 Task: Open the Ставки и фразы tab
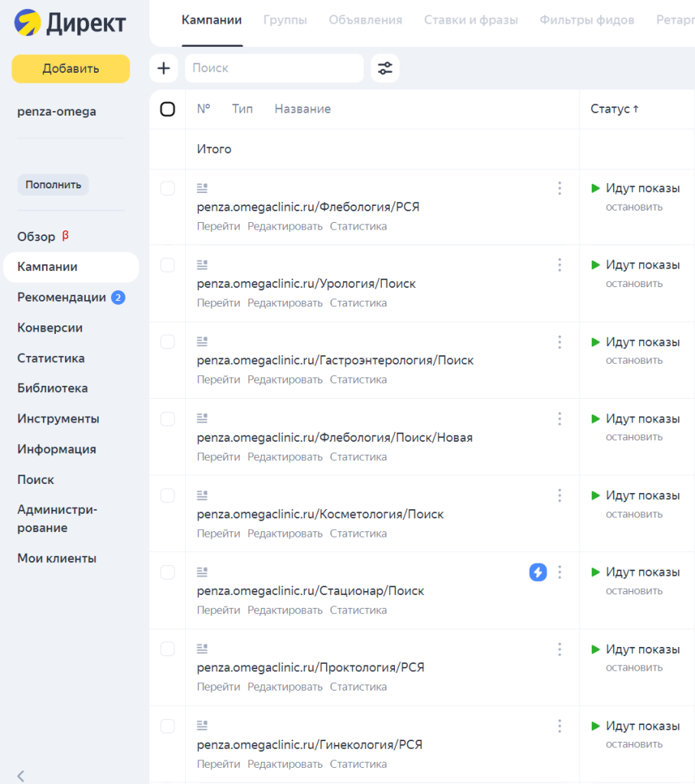point(471,20)
